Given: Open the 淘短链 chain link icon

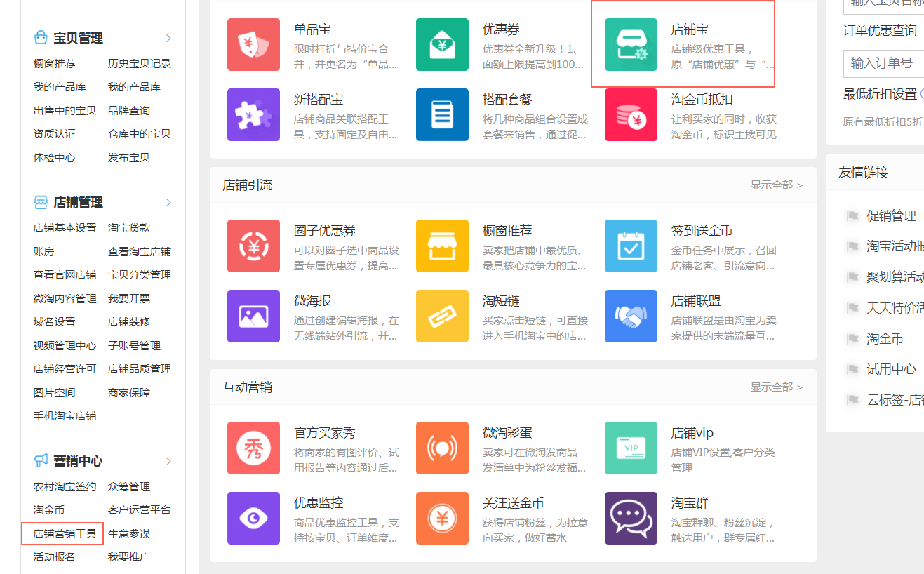Looking at the screenshot, I should click(442, 316).
